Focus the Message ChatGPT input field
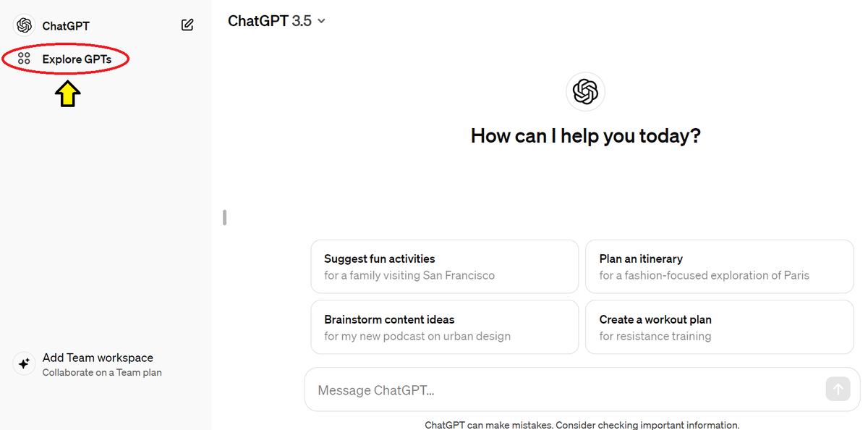This screenshot has height=430, width=868. [x=564, y=390]
